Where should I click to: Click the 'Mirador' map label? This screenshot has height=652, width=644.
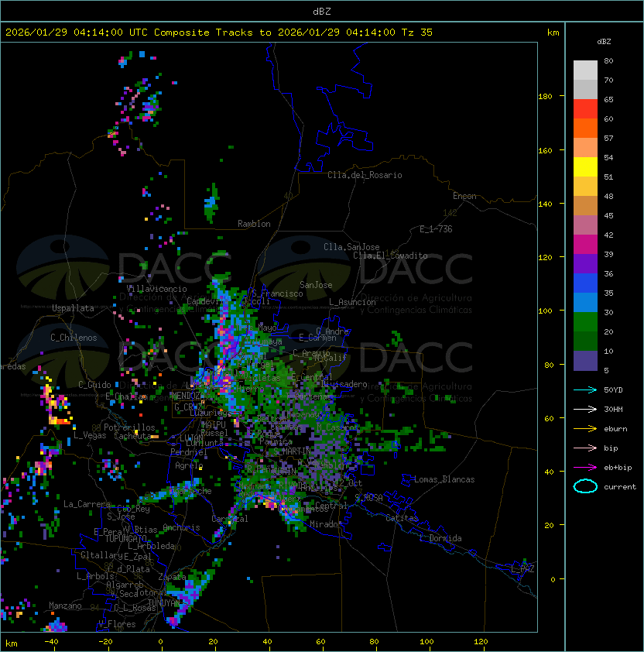326,524
